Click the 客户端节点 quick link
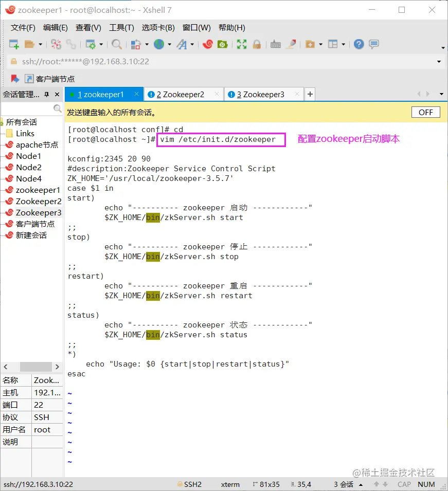The height and width of the screenshot is (491, 448). click(x=50, y=79)
